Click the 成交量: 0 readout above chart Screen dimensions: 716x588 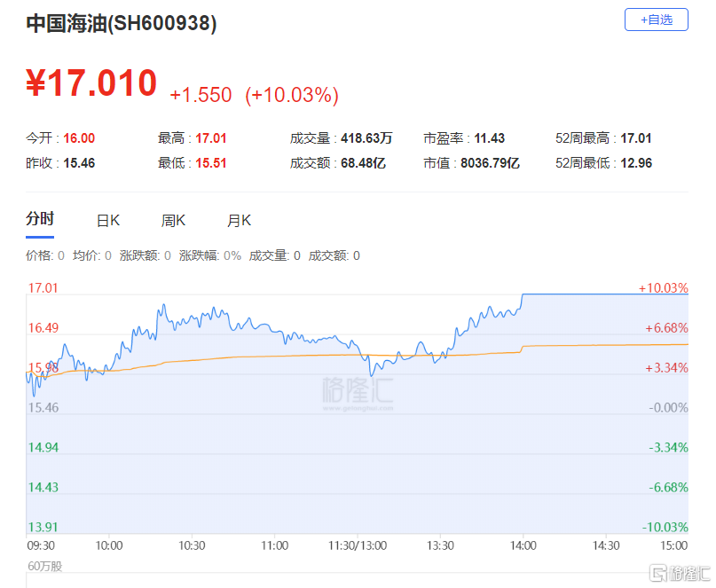click(x=274, y=255)
